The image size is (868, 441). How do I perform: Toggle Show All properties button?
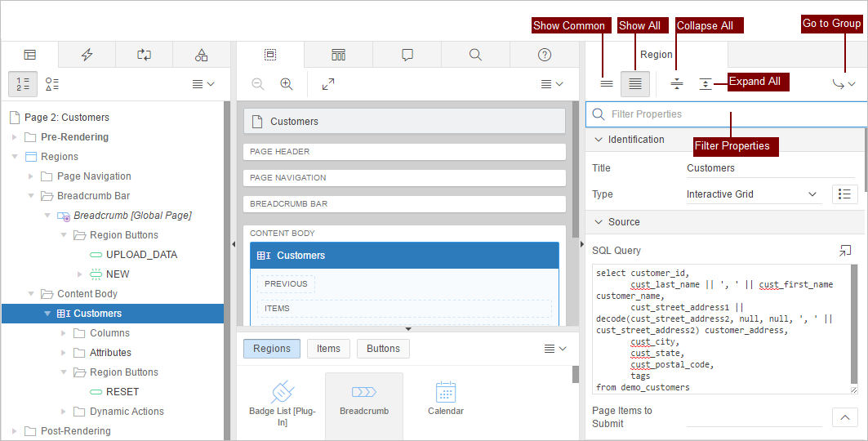point(635,83)
